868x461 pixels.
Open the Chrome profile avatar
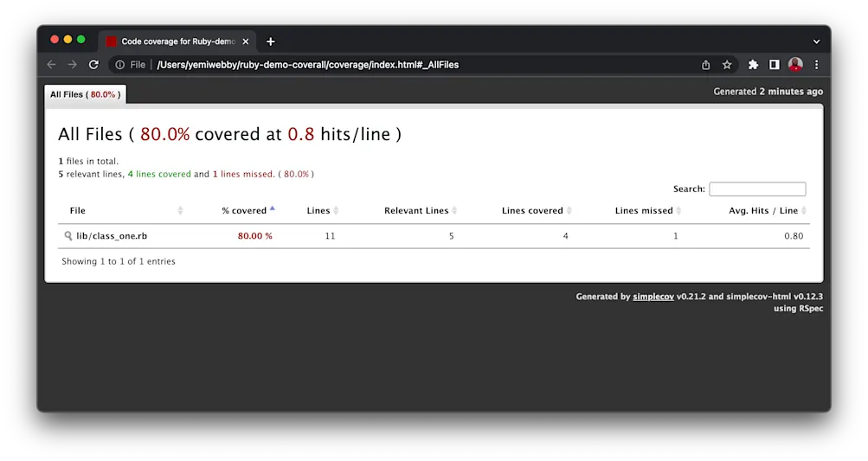pos(795,65)
